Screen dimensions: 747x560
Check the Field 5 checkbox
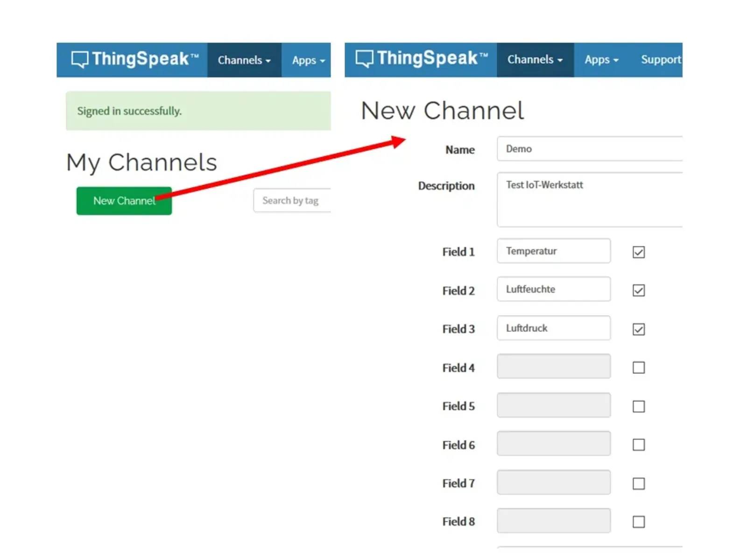pos(638,406)
